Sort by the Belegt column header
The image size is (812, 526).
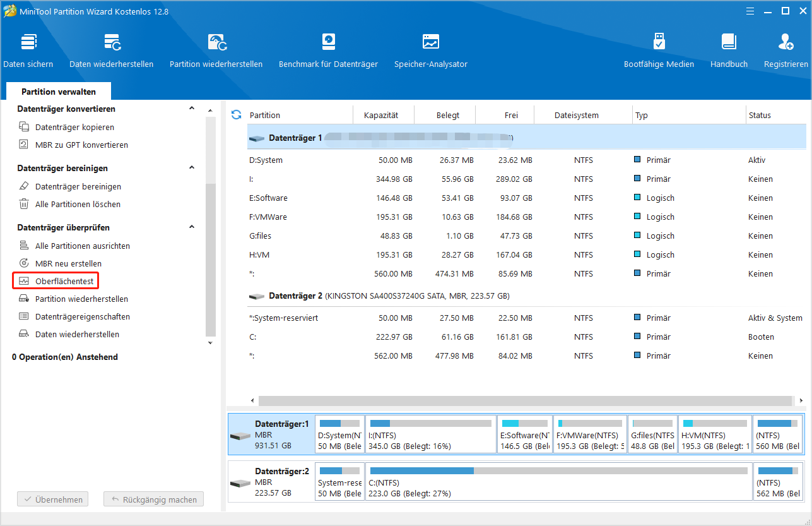[x=445, y=115]
